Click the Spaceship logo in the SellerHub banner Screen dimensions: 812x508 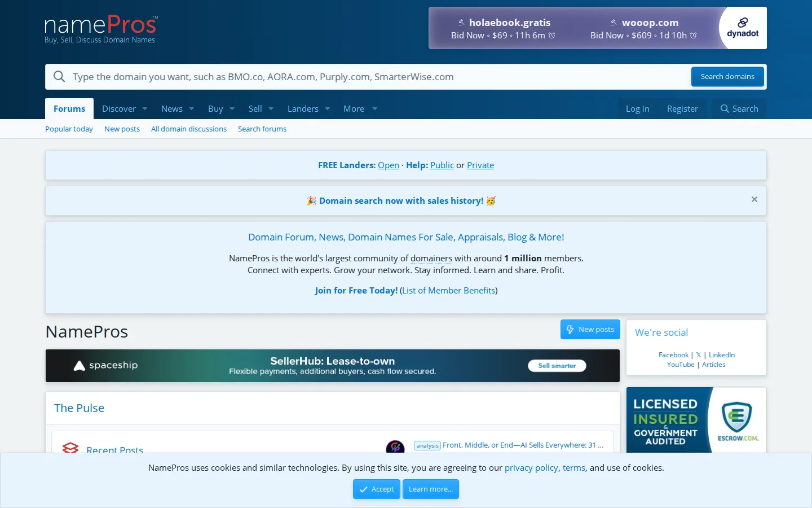point(106,365)
